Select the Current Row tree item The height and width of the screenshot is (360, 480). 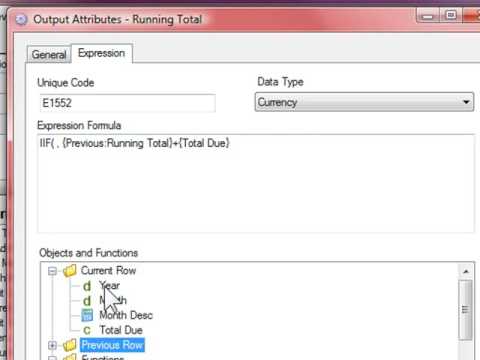108,270
